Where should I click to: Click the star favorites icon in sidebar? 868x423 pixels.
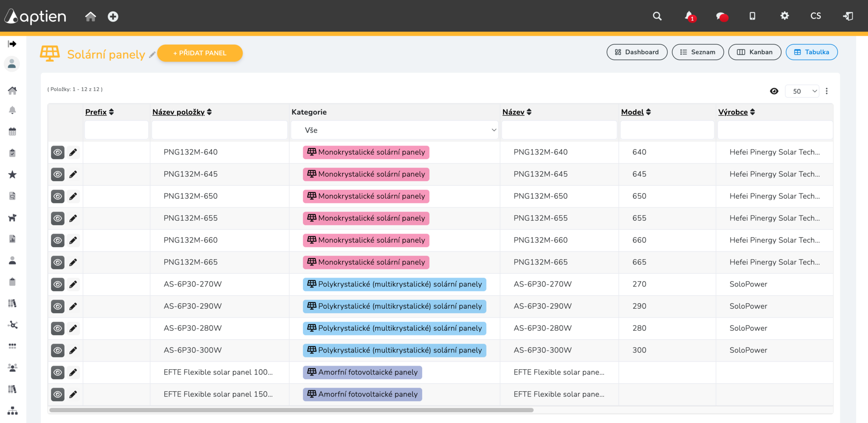[13, 174]
